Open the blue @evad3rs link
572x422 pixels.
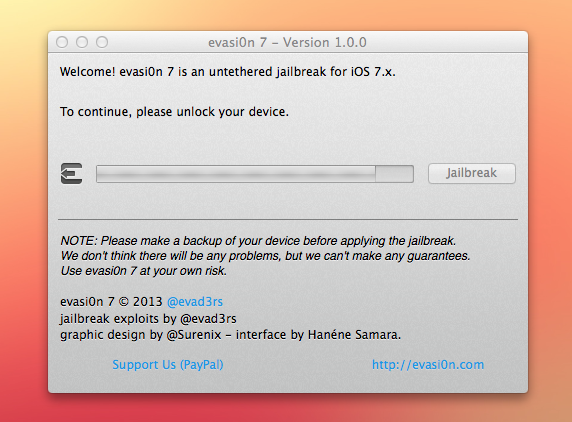[x=195, y=302]
